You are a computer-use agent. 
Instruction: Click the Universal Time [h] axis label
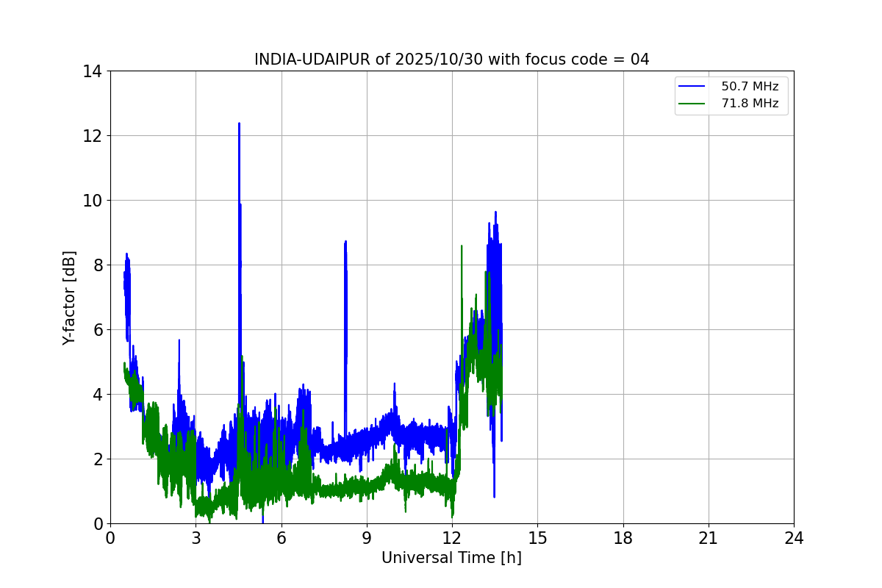(451, 558)
